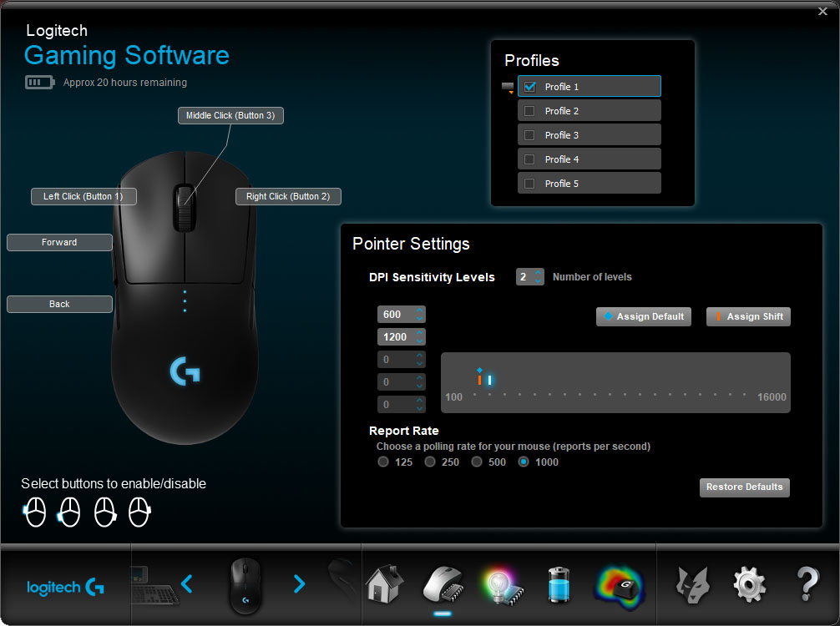Adjust the Number of levels stepper

click(539, 277)
